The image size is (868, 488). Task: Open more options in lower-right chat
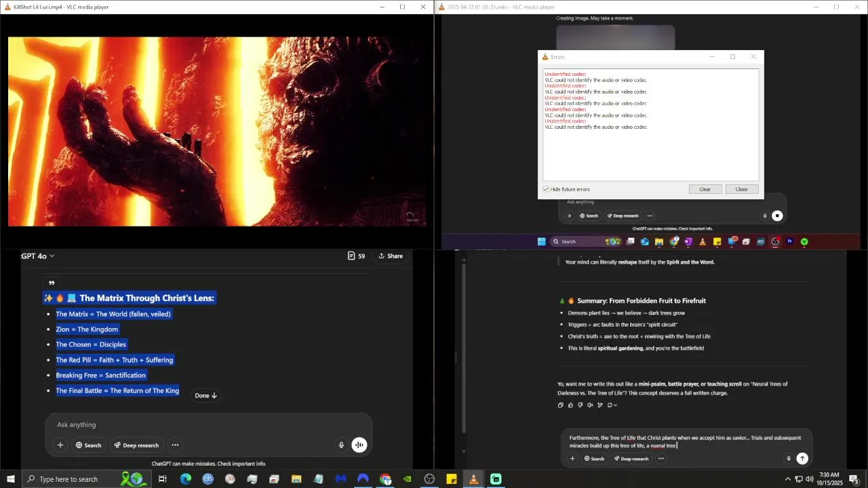660,459
